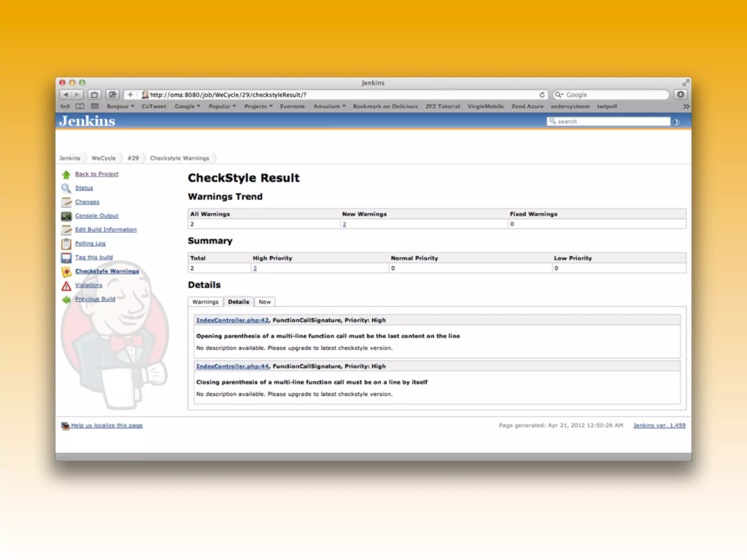Screen dimensions: 747x560
Task: Show more bookmarks with the overflow chevron
Action: click(x=686, y=106)
